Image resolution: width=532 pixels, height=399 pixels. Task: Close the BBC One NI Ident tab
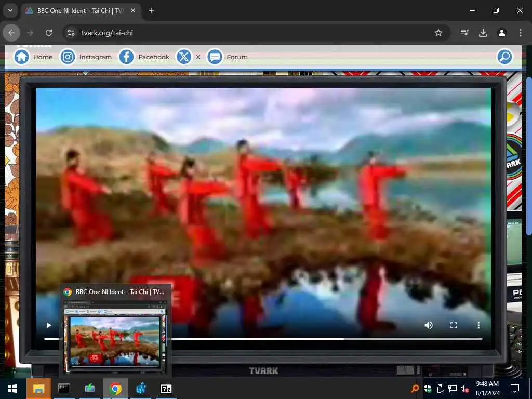(x=133, y=10)
